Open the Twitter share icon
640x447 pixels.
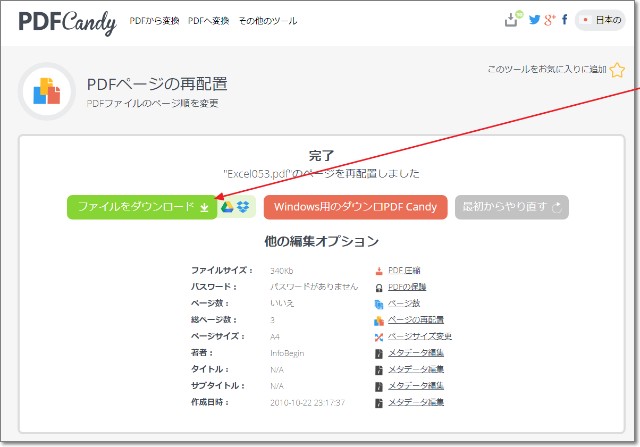tap(534, 19)
